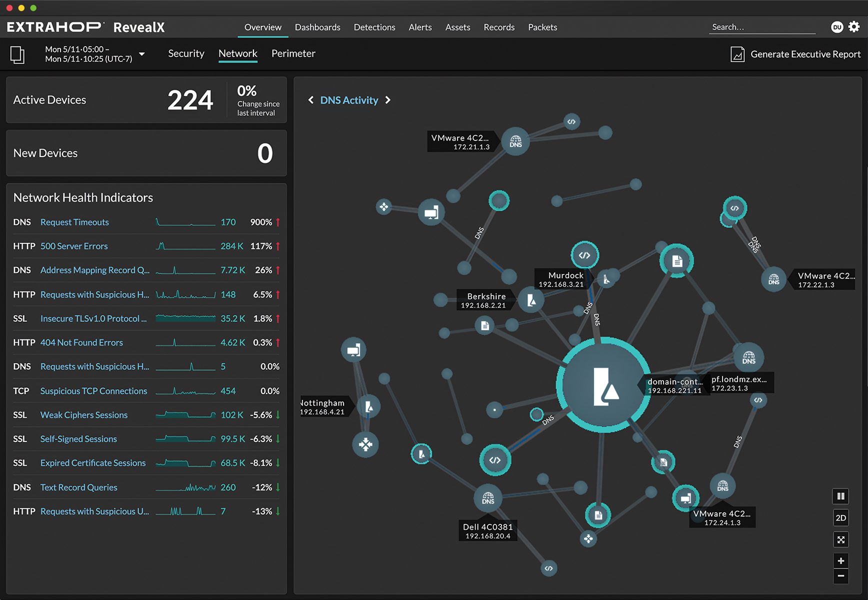This screenshot has width=868, height=600.
Task: Open HTTP 500 Server Errors indicator
Action: (x=74, y=246)
